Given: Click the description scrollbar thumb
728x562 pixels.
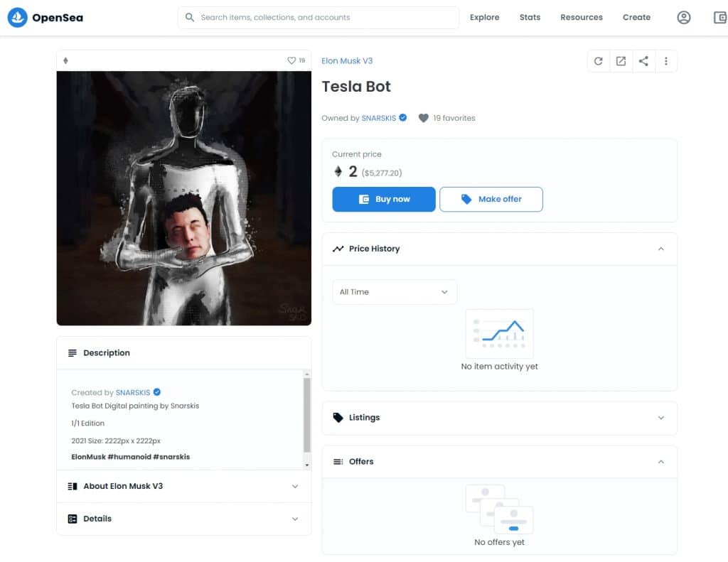Looking at the screenshot, I should click(x=307, y=414).
